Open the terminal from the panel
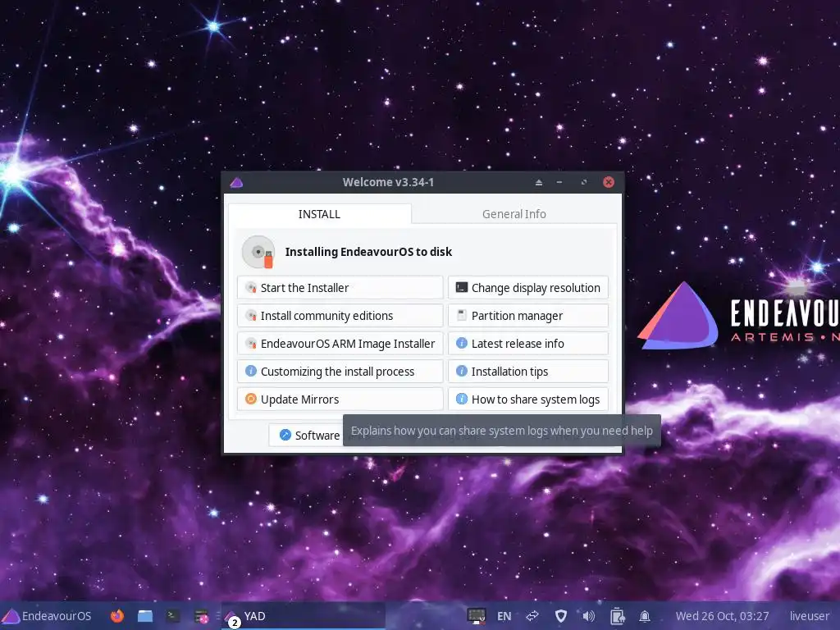 pyautogui.click(x=172, y=616)
